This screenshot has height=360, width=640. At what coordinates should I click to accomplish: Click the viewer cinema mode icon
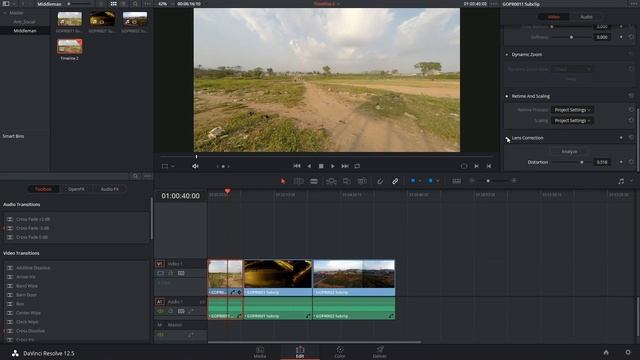coord(464,166)
